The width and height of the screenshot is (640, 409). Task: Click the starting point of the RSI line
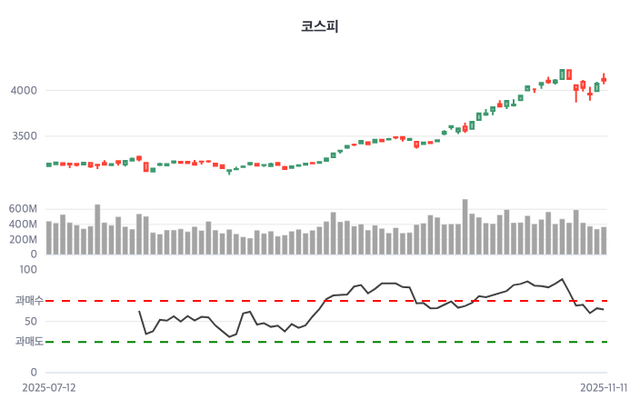[x=139, y=311]
